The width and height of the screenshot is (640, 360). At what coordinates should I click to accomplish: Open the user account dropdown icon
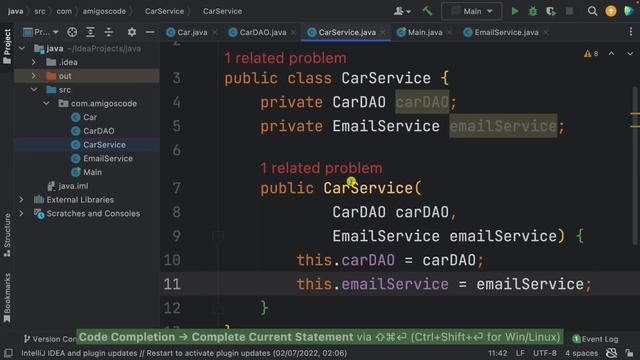point(402,11)
